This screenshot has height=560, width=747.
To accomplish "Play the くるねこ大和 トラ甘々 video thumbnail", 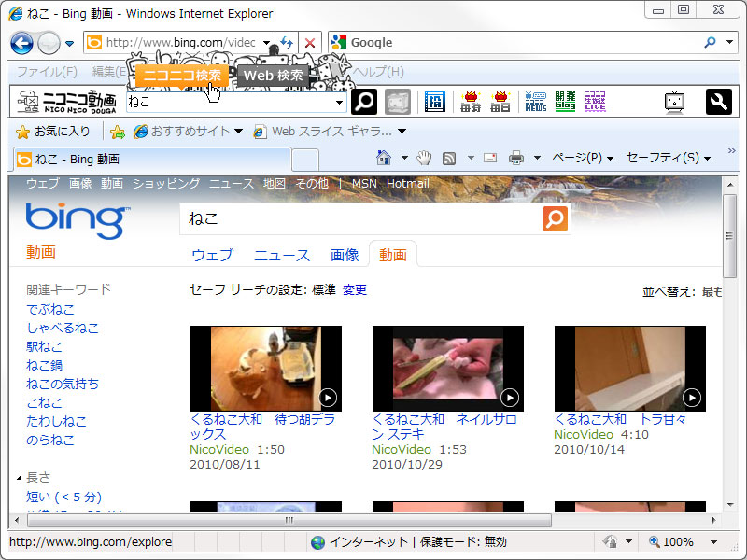I will pyautogui.click(x=630, y=369).
